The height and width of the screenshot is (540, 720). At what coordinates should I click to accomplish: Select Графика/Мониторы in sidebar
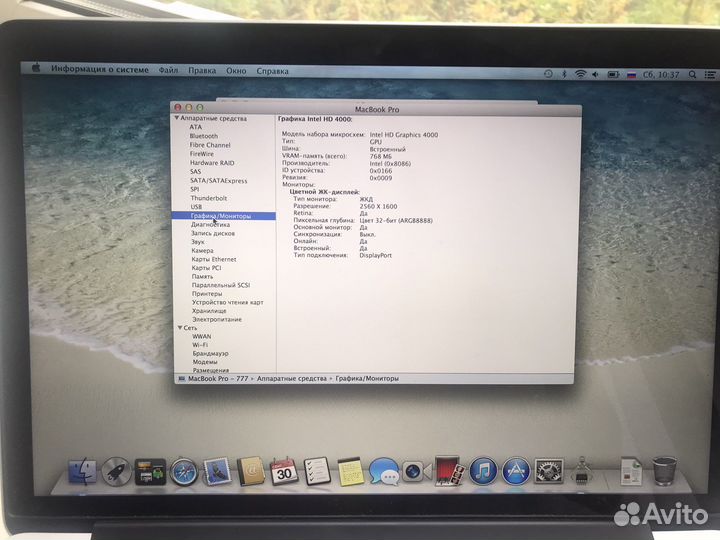point(224,216)
